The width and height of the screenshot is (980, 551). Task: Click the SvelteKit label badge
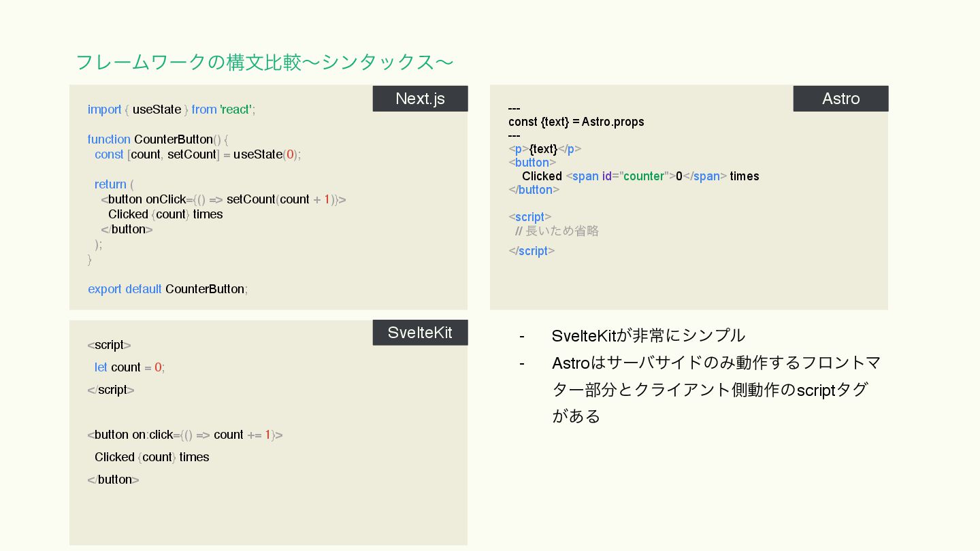pyautogui.click(x=420, y=333)
